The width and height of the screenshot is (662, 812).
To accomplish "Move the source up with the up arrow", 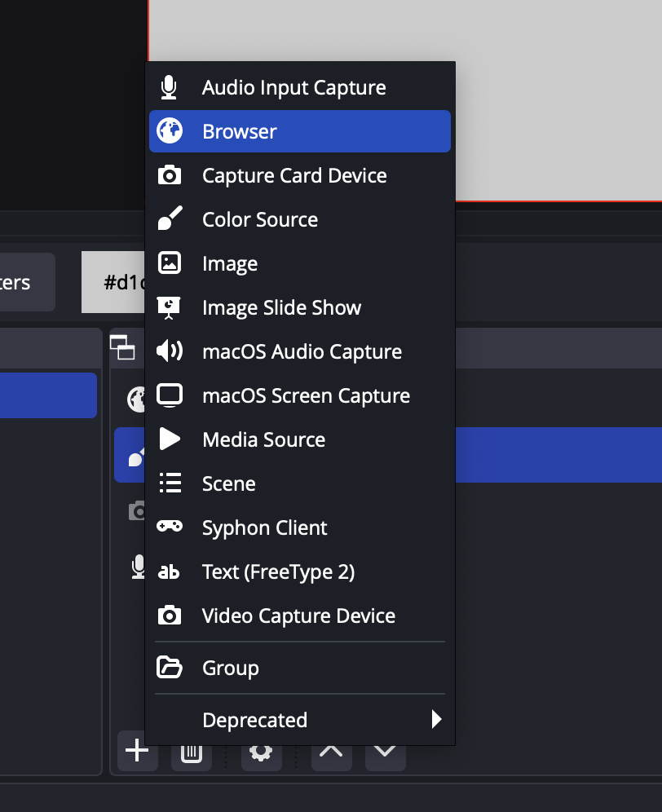I will [x=331, y=752].
